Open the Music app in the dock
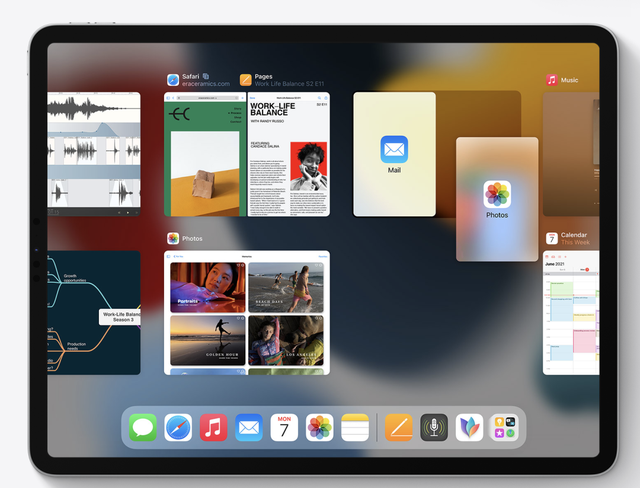 tap(213, 427)
